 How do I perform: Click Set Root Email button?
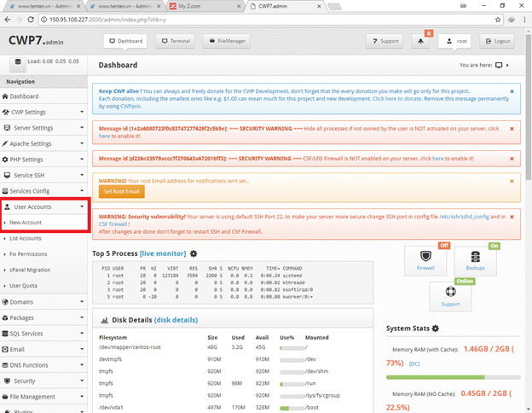[x=122, y=191]
